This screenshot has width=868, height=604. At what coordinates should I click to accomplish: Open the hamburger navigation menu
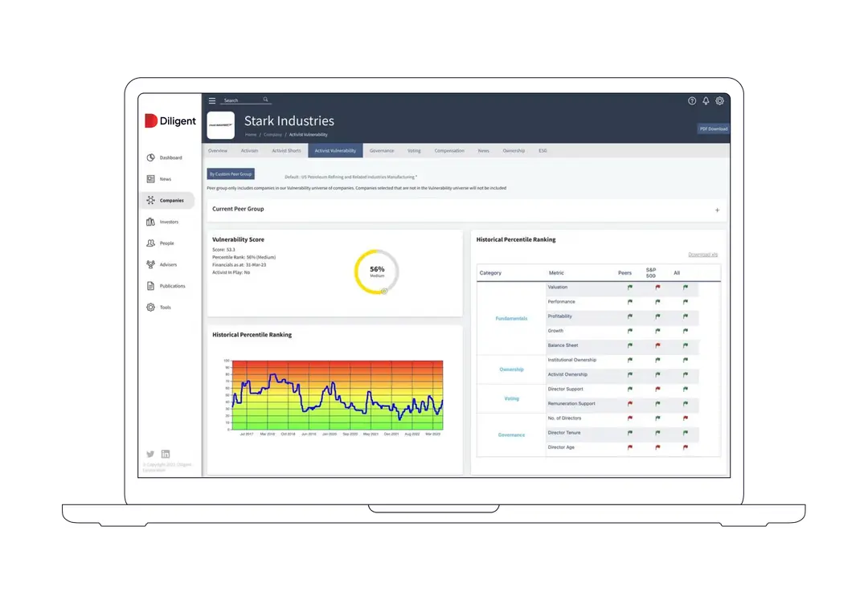pyautogui.click(x=211, y=100)
